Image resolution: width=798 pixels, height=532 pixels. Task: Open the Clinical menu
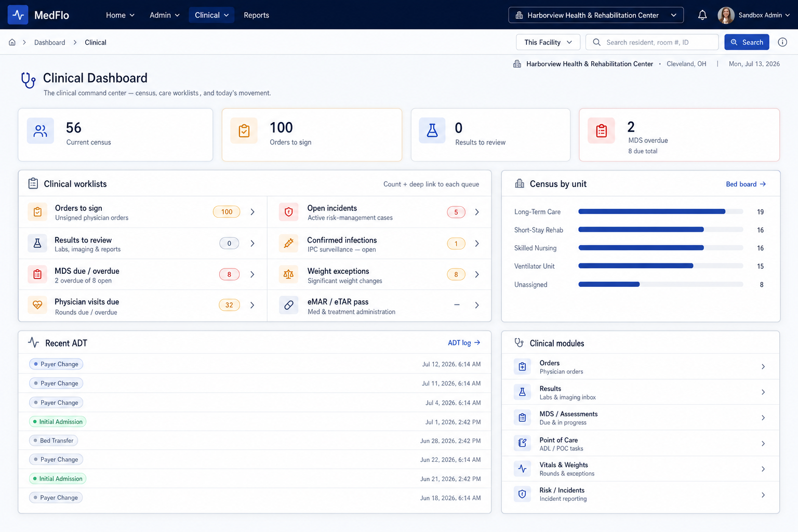(x=211, y=15)
